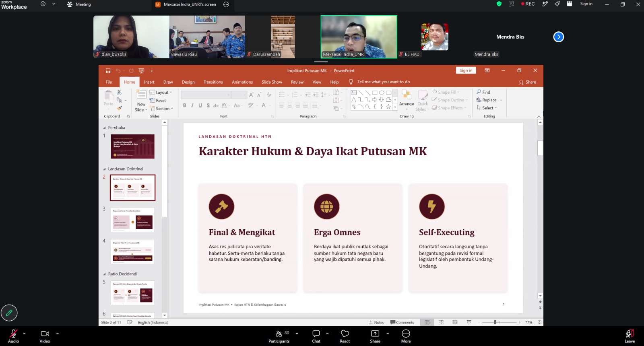Open Zoom React emoji options
The height and width of the screenshot is (346, 644).
click(x=345, y=337)
